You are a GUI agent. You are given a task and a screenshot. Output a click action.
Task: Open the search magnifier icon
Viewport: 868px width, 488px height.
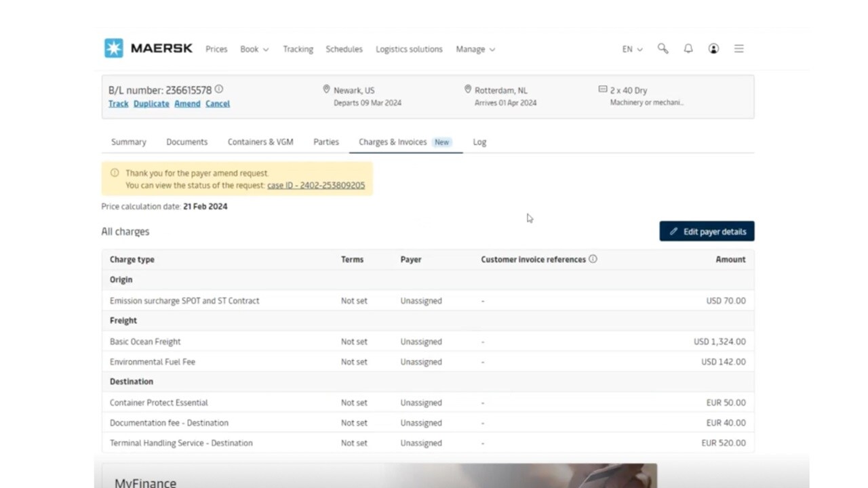663,49
